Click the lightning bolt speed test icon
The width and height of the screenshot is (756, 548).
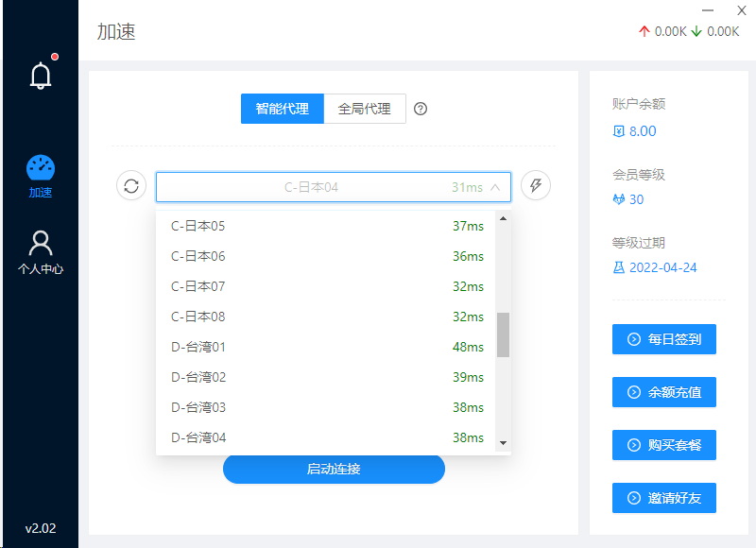(x=536, y=186)
